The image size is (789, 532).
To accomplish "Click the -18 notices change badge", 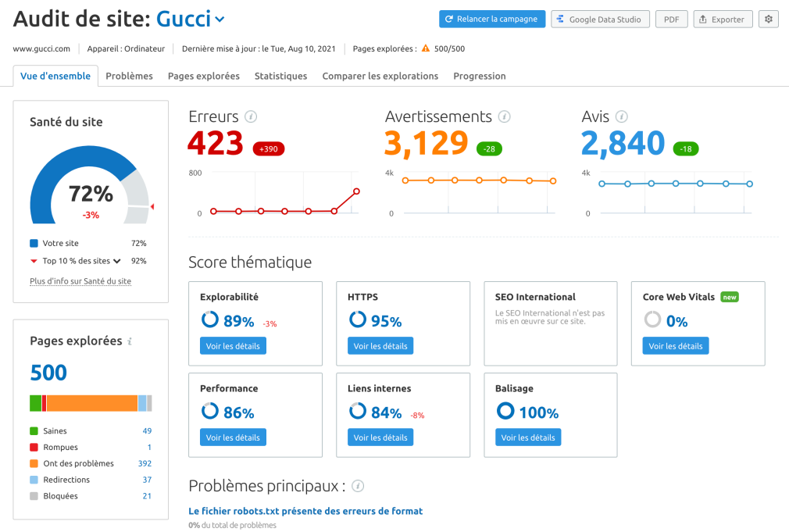I will [686, 149].
